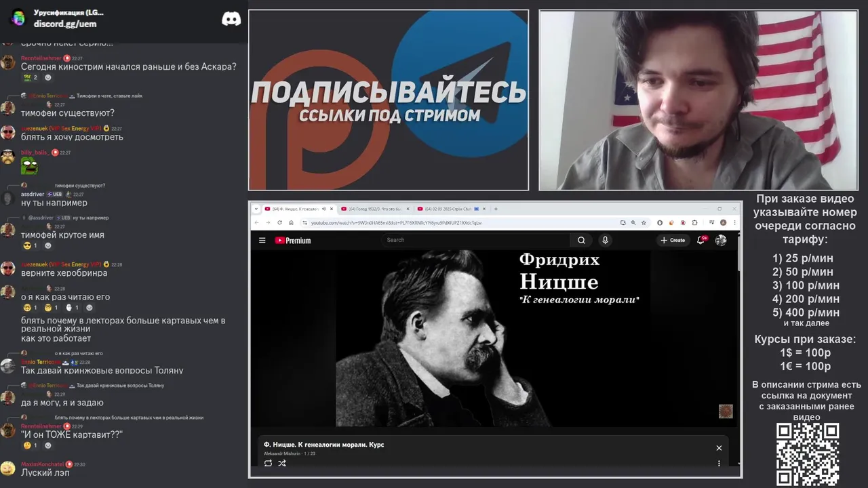Image resolution: width=868 pixels, height=488 pixels.
Task: Click the reaction under тимофей крутое имя
Action: (31, 245)
